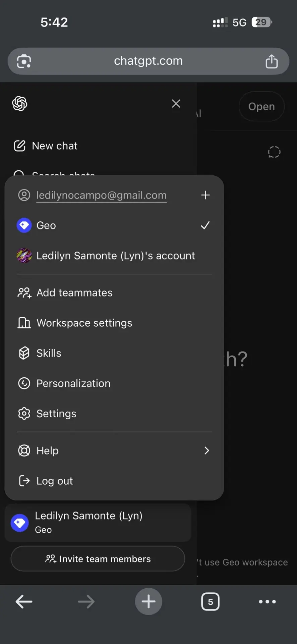Select the Geo workspace

(x=114, y=225)
